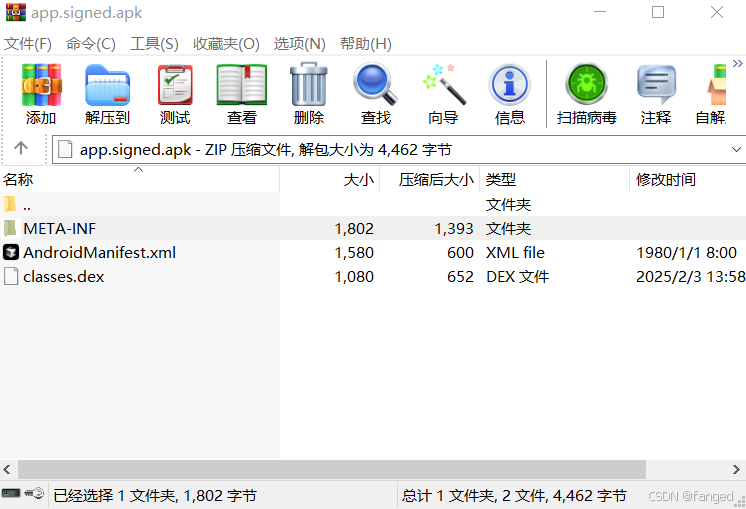
Task: Click the 2025/2/3 13:58 modified date
Action: point(691,276)
